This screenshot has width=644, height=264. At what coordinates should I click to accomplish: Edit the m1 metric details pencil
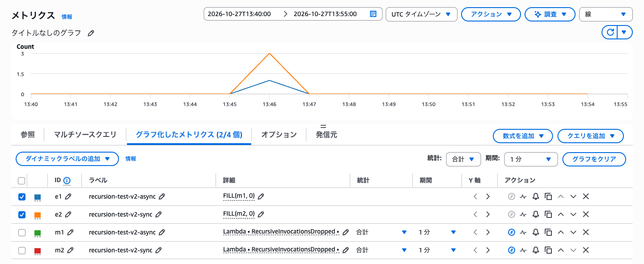tap(345, 232)
